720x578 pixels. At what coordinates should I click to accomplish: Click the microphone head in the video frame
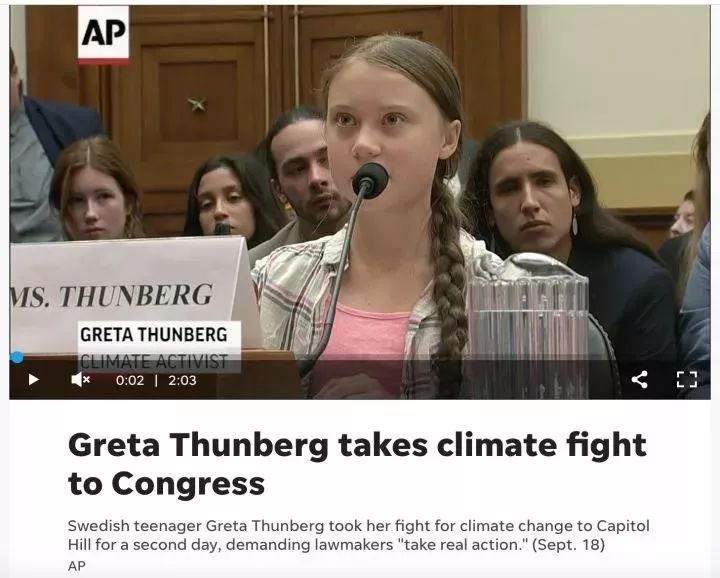tap(371, 180)
